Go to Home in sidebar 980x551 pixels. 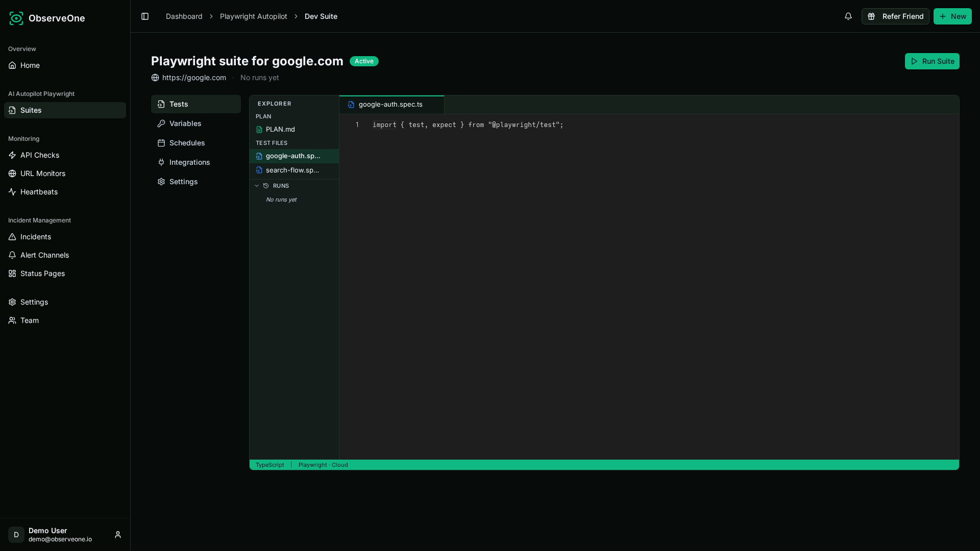(65, 65)
